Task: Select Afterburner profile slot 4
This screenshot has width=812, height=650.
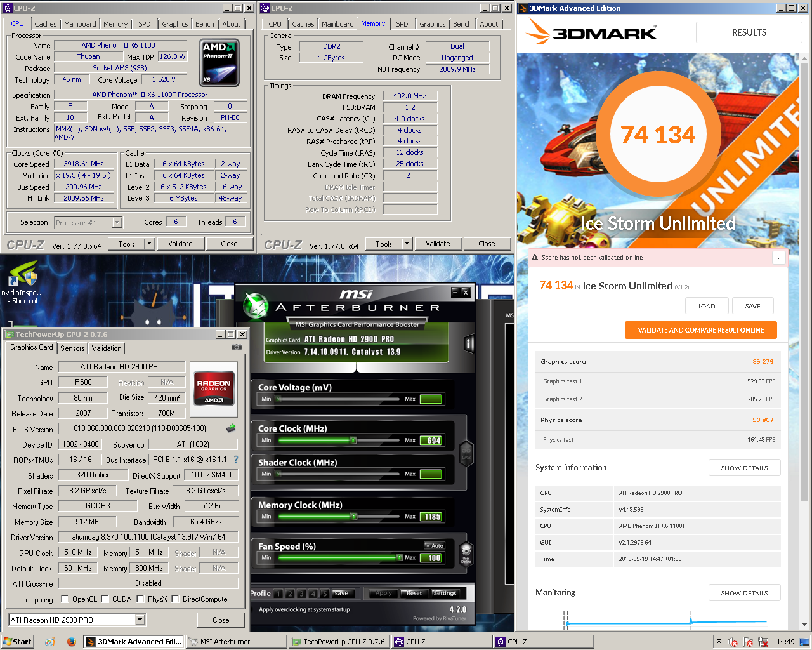Action: click(x=313, y=594)
